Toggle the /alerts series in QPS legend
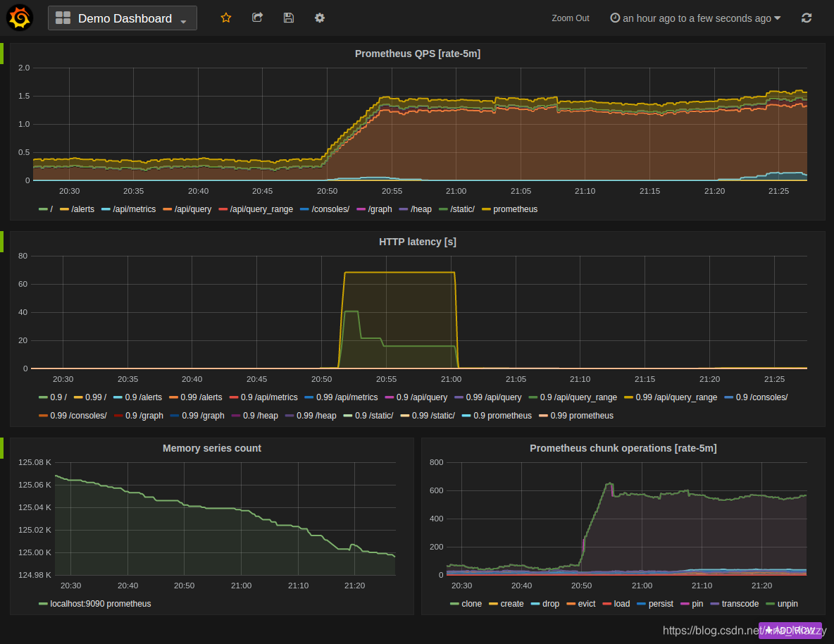 [x=77, y=209]
